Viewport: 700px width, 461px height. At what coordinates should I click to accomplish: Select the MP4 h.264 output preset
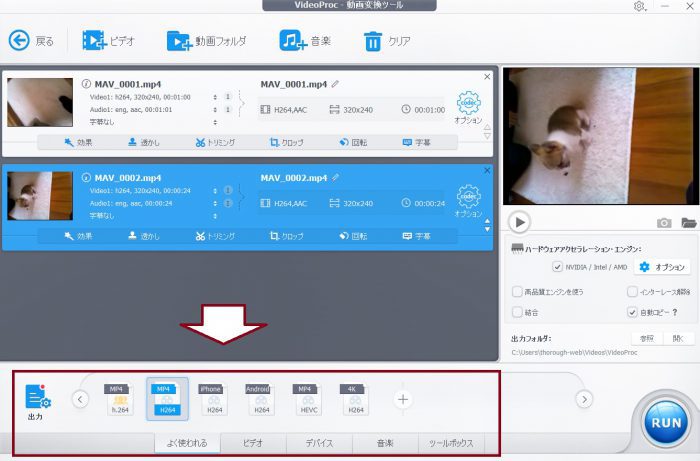click(x=120, y=399)
